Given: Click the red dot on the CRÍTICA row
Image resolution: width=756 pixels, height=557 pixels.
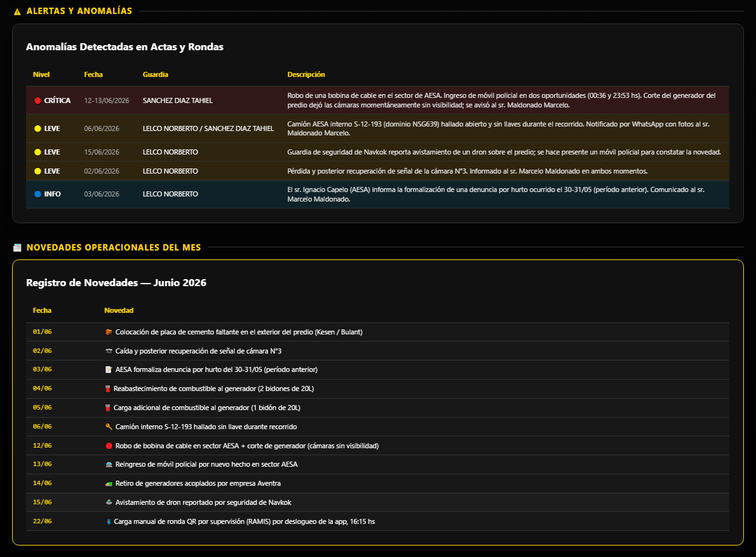Looking at the screenshot, I should 37,100.
